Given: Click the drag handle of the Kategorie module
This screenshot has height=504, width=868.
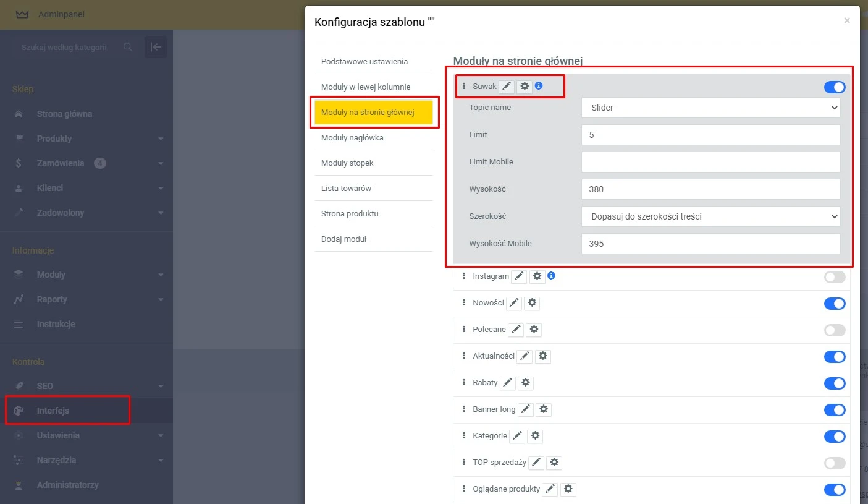Looking at the screenshot, I should coord(464,436).
